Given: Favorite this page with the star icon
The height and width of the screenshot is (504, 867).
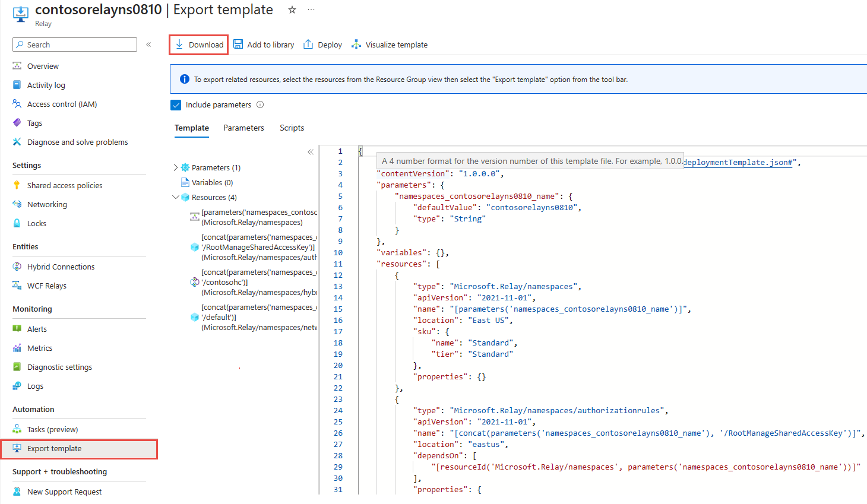Looking at the screenshot, I should [292, 10].
